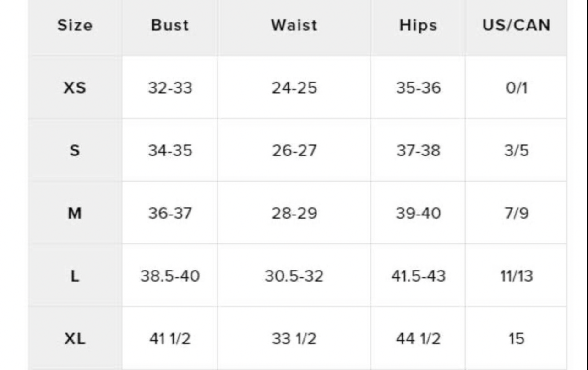The width and height of the screenshot is (588, 370).
Task: Select the S size row label
Action: [x=75, y=150]
